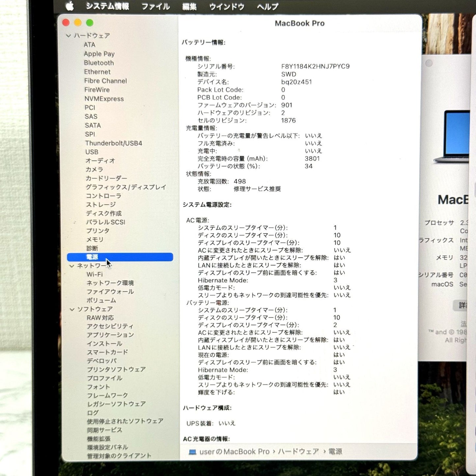Select アプリケーション in the sidebar
This screenshot has height=476, width=476.
[x=110, y=335]
